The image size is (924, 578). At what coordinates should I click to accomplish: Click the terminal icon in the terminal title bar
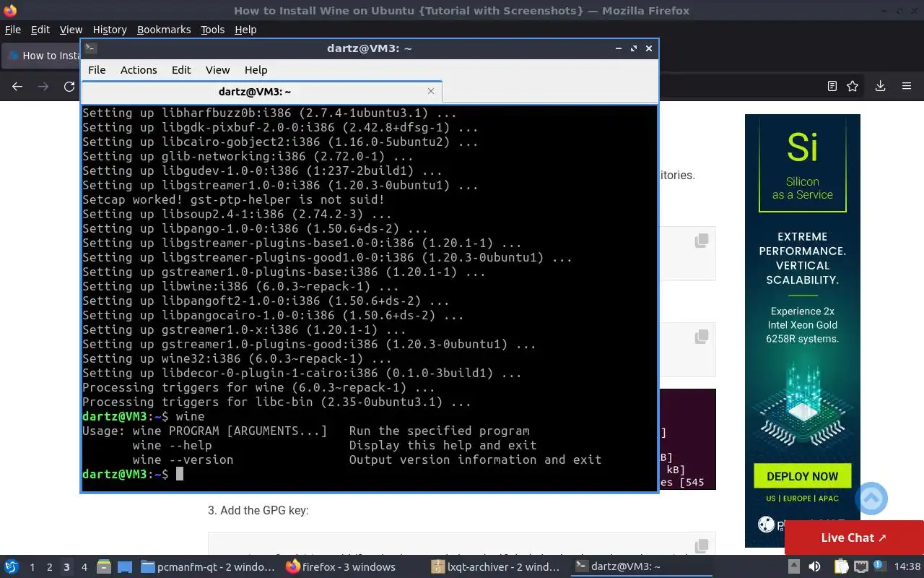(x=90, y=48)
